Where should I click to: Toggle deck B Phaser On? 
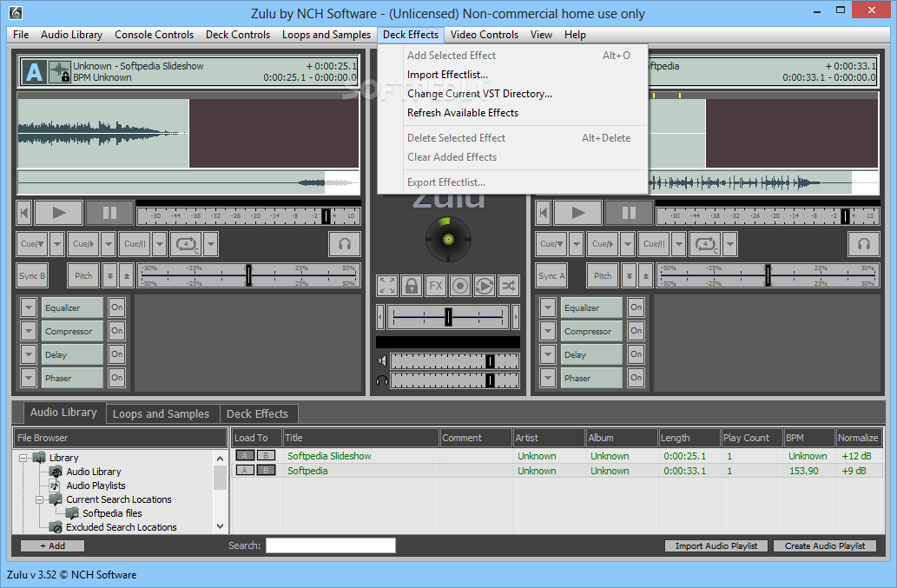[x=636, y=378]
